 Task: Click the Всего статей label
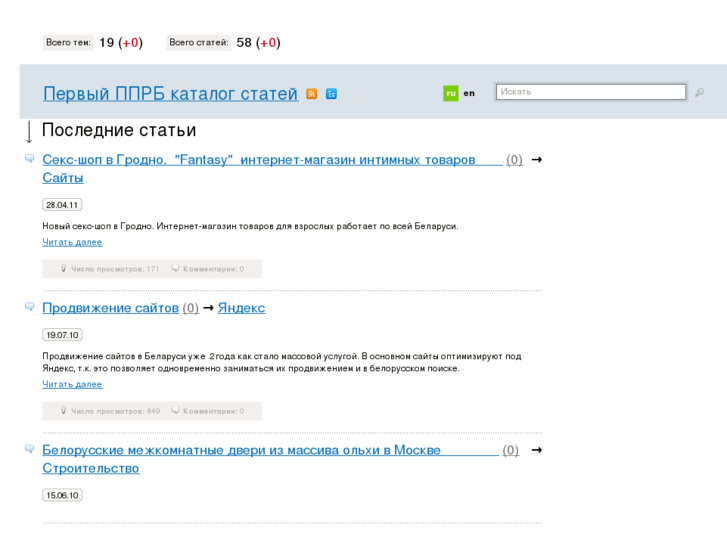(x=199, y=43)
